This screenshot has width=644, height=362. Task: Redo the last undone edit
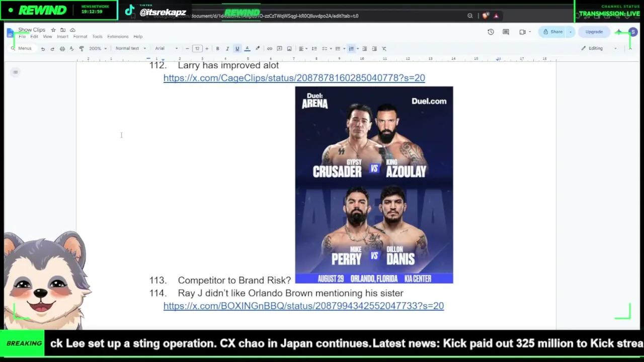coord(52,49)
